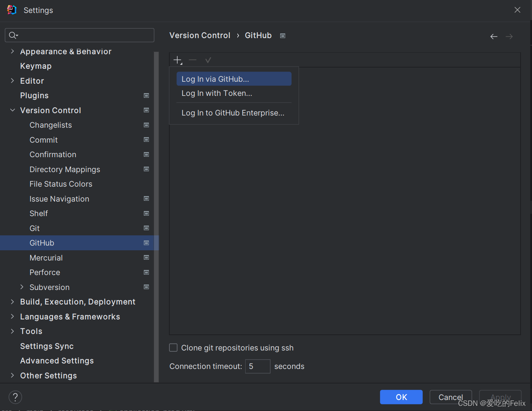Click the Connection timeout field
Viewport: 532px width, 411px height.
[258, 366]
